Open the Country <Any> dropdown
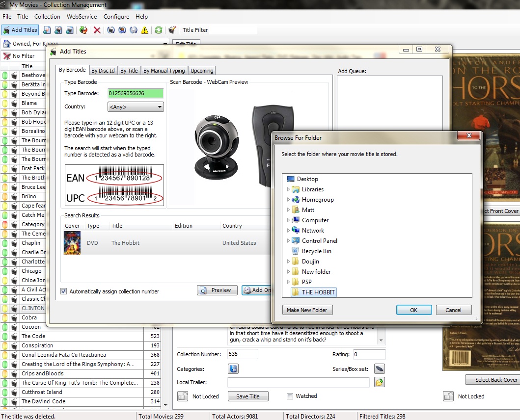Image resolution: width=520 pixels, height=420 pixels. point(160,106)
